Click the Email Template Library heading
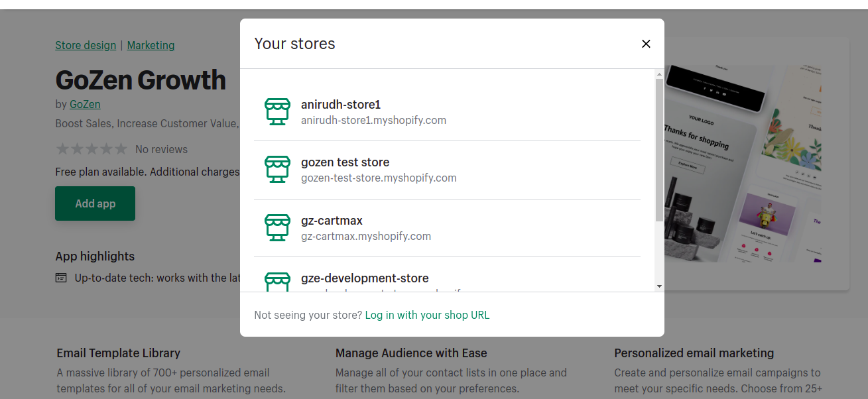 click(x=119, y=353)
